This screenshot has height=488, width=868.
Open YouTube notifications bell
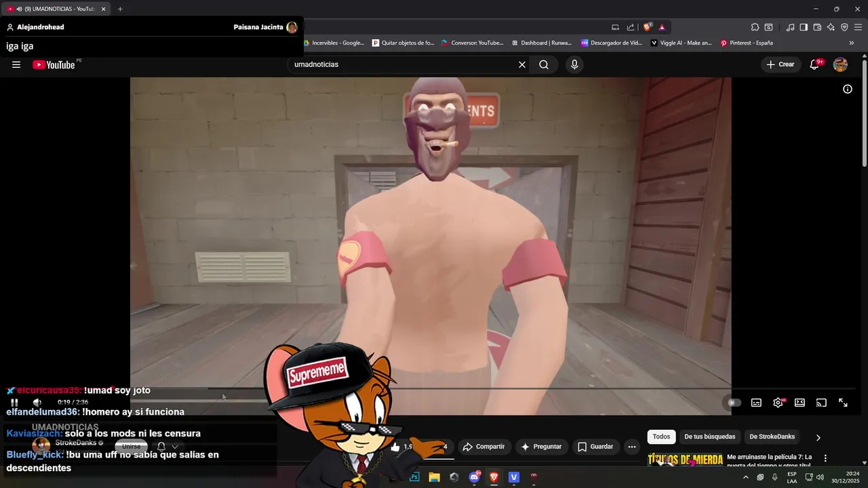(x=815, y=64)
